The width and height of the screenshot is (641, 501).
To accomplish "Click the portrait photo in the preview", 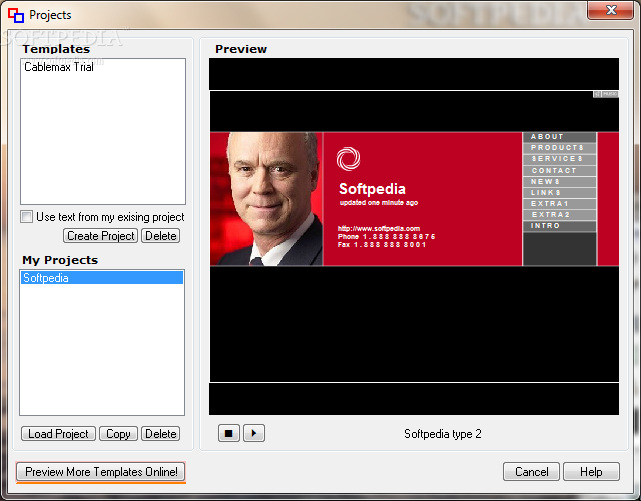I will [267, 199].
